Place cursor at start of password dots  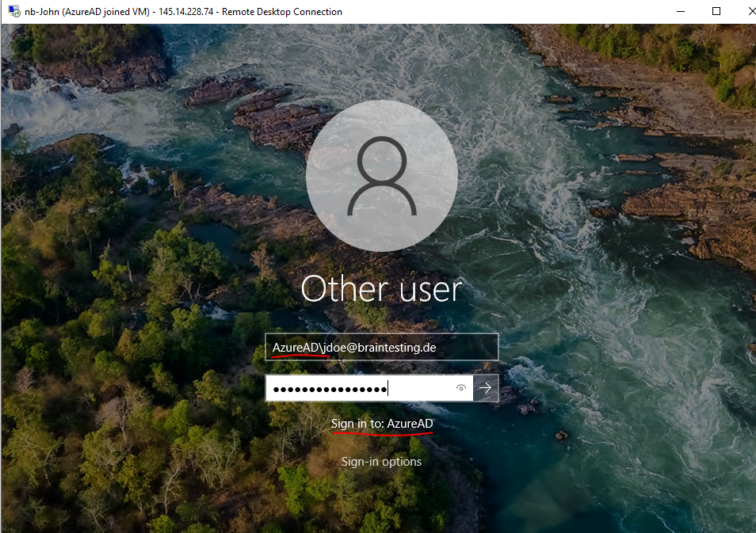tap(273, 389)
